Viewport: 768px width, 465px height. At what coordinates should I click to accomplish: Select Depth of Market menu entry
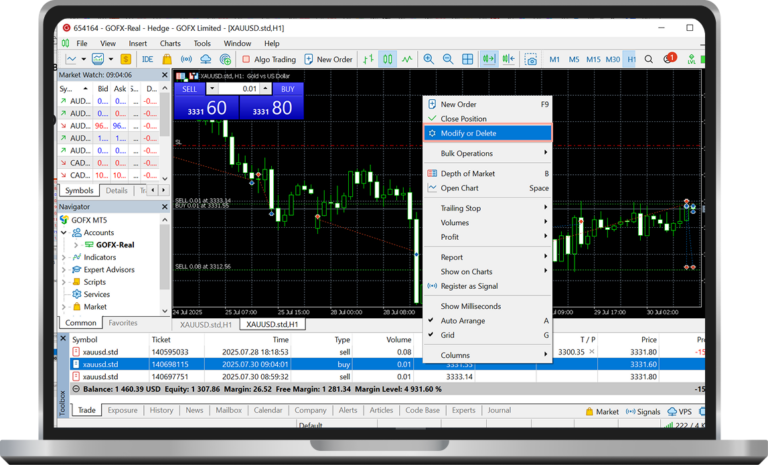[488, 173]
